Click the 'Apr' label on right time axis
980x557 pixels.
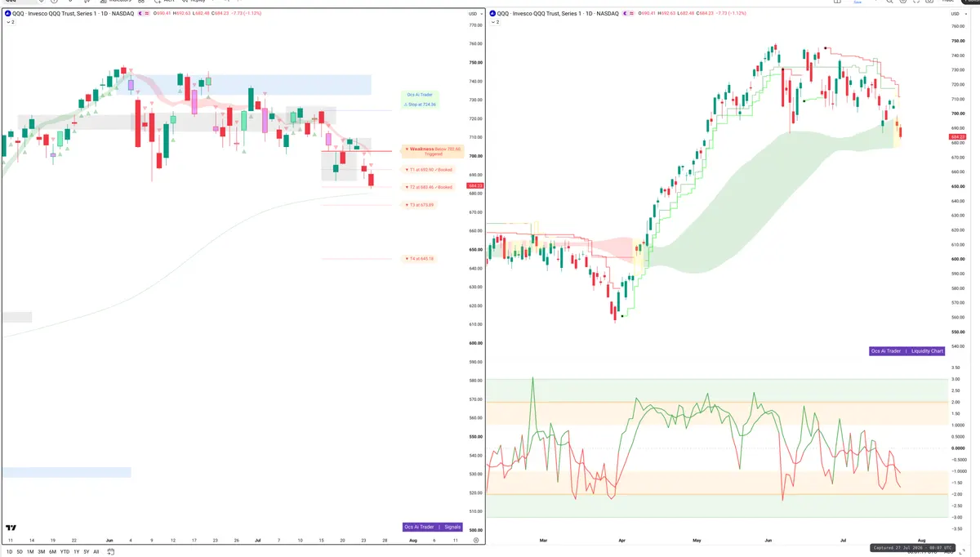coord(622,541)
